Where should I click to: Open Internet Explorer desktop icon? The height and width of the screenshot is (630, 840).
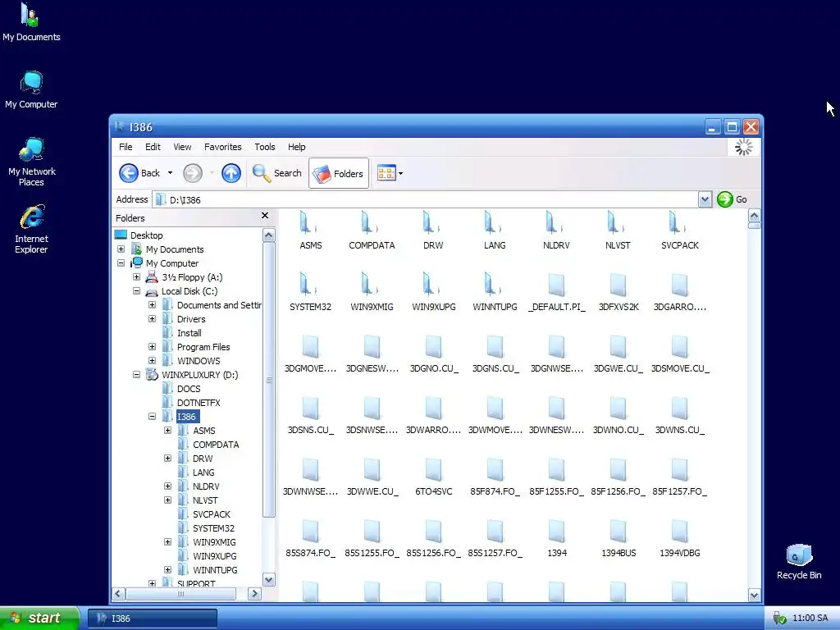click(31, 217)
